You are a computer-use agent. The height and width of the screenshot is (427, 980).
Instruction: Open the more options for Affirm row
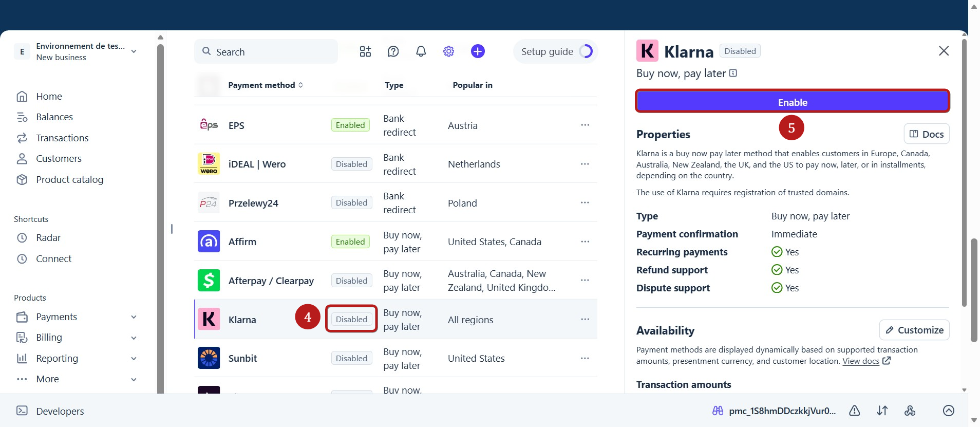click(x=585, y=242)
